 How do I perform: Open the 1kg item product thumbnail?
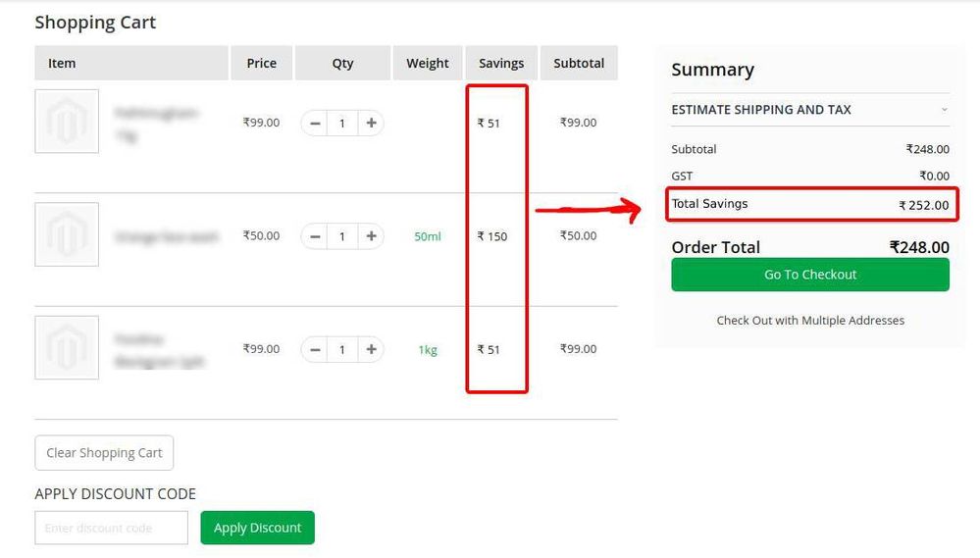point(67,347)
